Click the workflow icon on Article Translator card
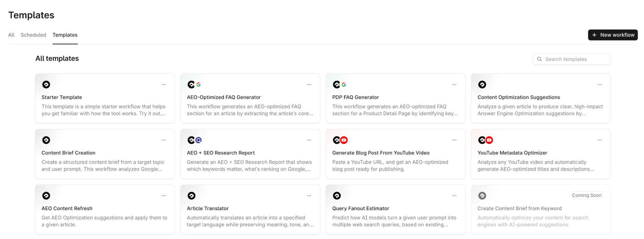Viewport: 644px width, 239px height. (x=192, y=195)
